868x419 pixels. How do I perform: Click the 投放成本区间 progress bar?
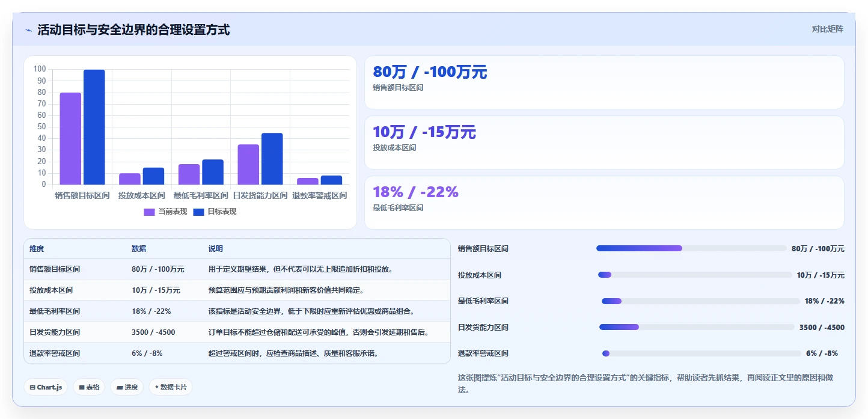point(695,275)
